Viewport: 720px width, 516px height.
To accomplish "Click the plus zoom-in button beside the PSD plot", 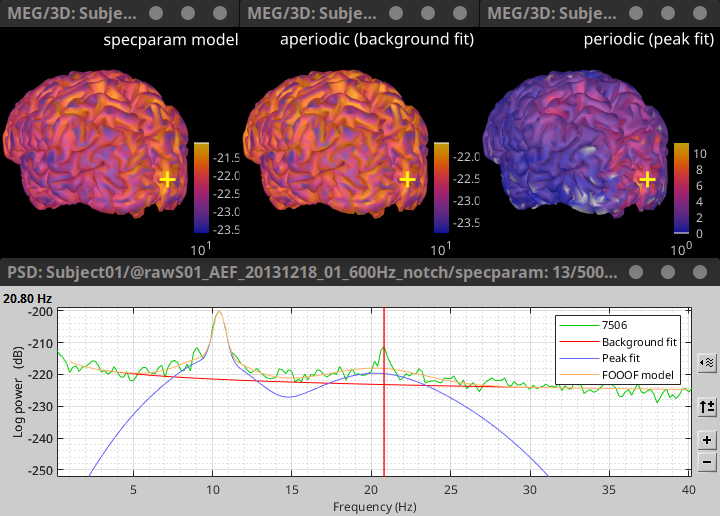I will click(x=707, y=440).
